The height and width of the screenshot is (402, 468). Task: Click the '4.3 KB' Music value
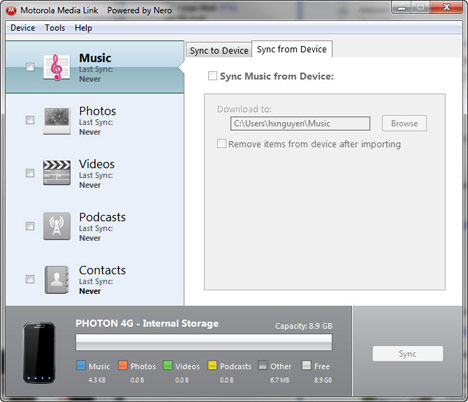pyautogui.click(x=97, y=380)
